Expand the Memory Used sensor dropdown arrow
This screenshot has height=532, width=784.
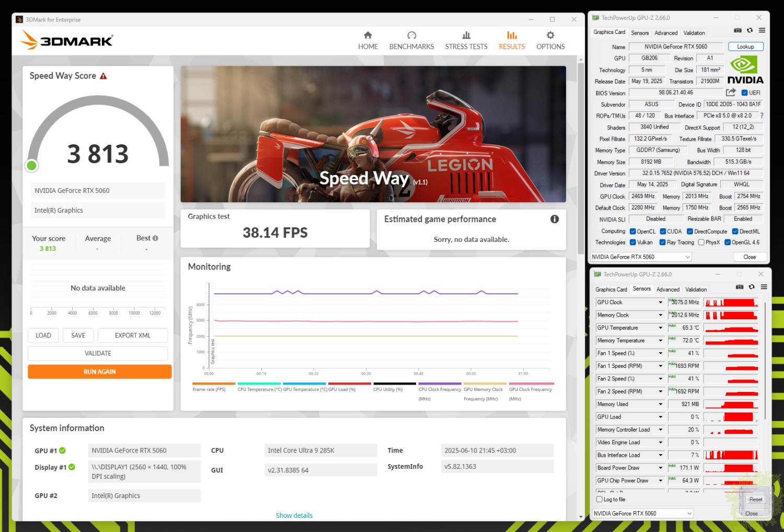(661, 404)
